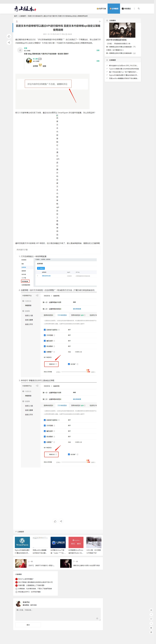The height and width of the screenshot is (644, 156).
Task: Go to next post (爆款)陈立秦婉
Action: click(86, 565)
